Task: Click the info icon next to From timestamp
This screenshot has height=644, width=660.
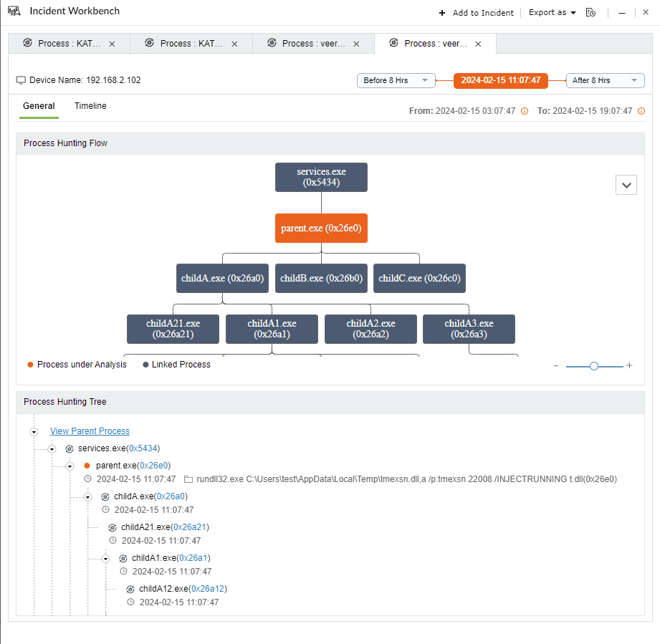Action: (x=523, y=111)
